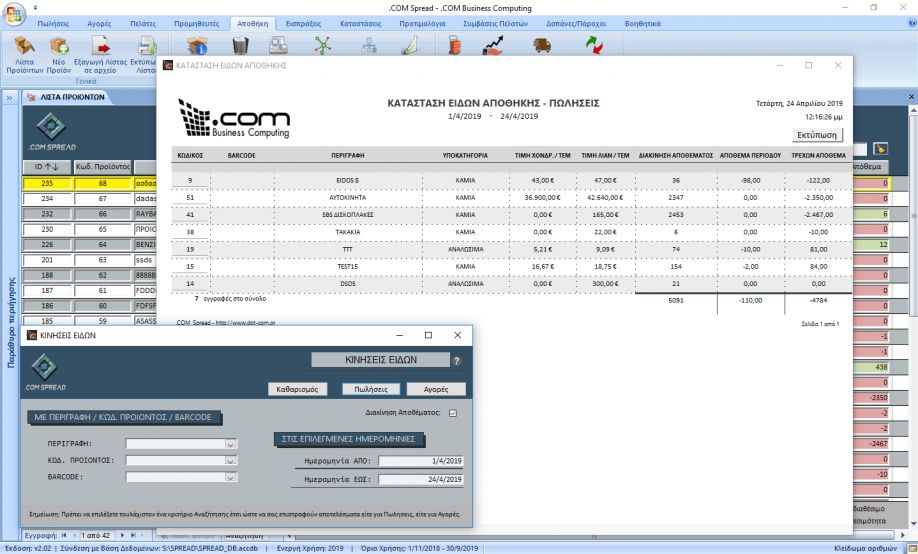Click the gray hierarchy chart icon
The width and height of the screenshot is (918, 554).
point(369,45)
